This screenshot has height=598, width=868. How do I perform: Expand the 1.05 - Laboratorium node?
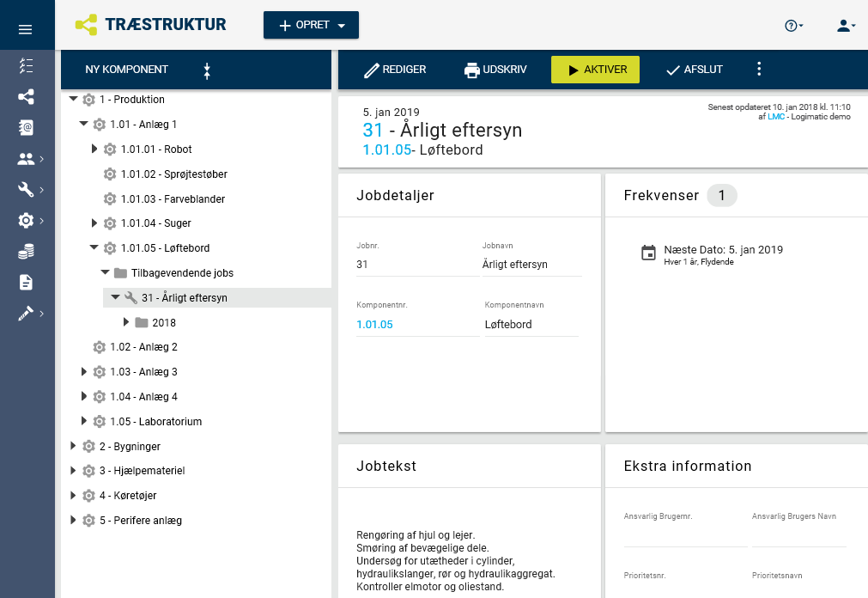(x=83, y=421)
